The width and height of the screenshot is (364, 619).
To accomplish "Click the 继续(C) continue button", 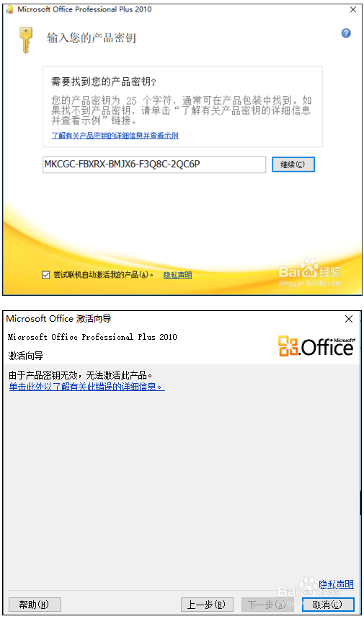I will click(293, 164).
